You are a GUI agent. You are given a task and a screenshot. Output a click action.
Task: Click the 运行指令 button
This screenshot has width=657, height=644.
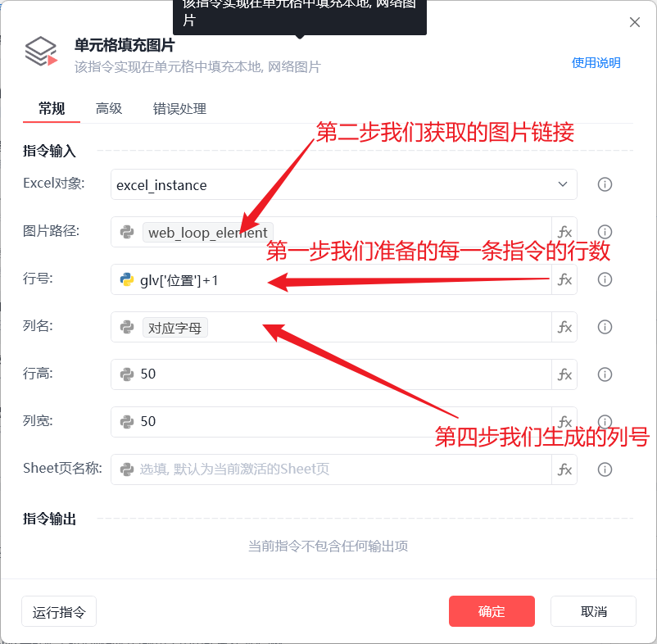point(59,612)
